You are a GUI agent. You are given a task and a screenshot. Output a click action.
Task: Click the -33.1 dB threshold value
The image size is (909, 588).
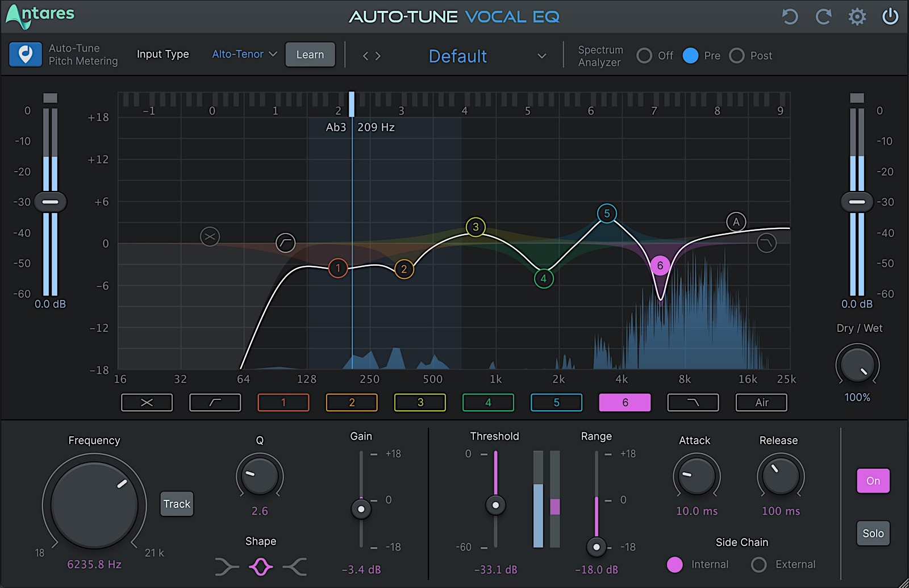point(495,569)
